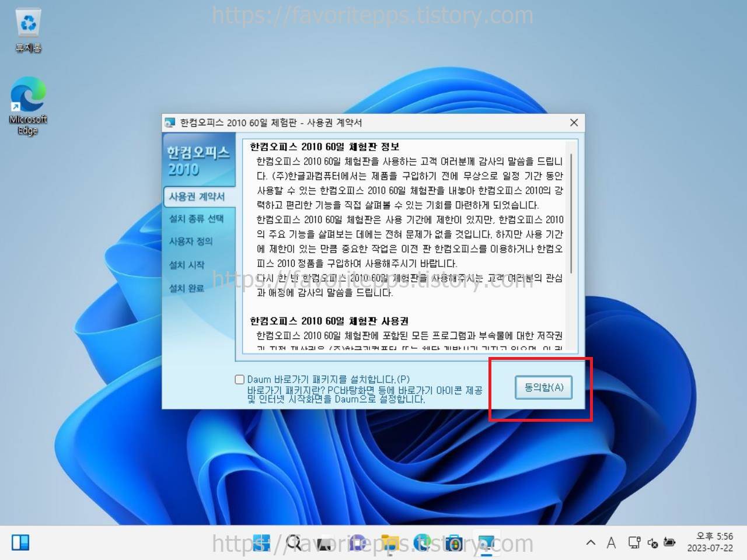Screen dimensions: 747x560
Task: Open the clock showing 오후 5:56
Action: click(x=710, y=542)
